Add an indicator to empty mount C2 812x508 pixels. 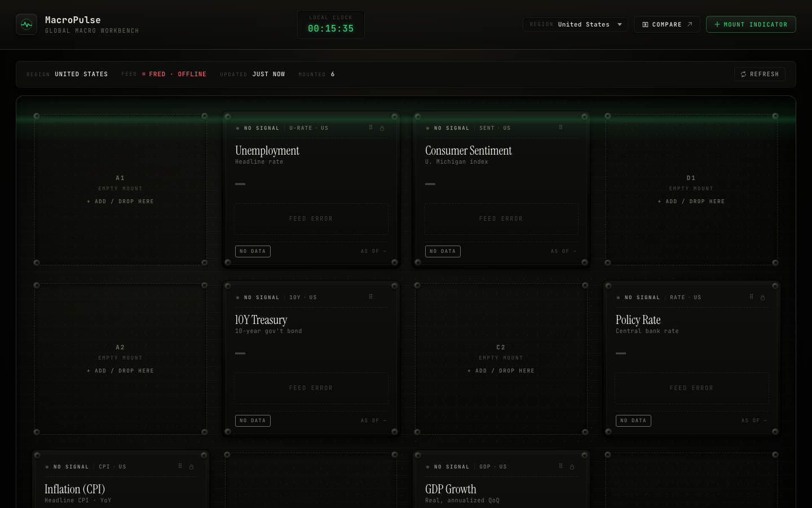(x=501, y=371)
